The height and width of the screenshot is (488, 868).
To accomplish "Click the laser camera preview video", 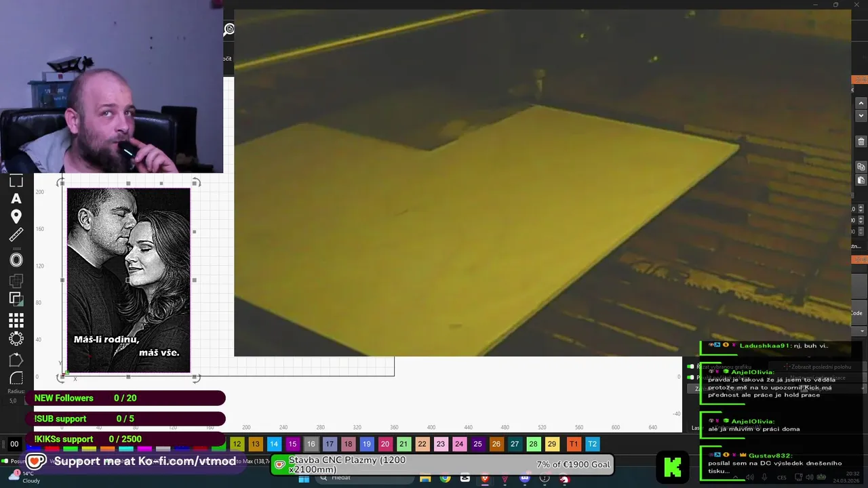I will pos(542,182).
